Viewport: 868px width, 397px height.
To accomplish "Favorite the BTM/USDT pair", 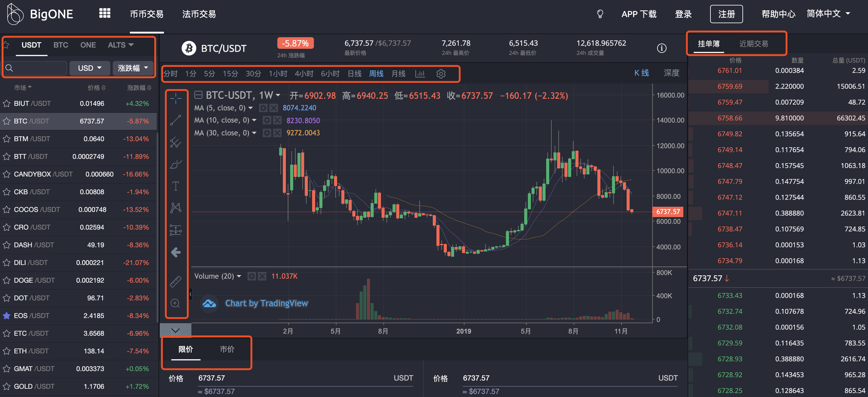I will (6, 139).
